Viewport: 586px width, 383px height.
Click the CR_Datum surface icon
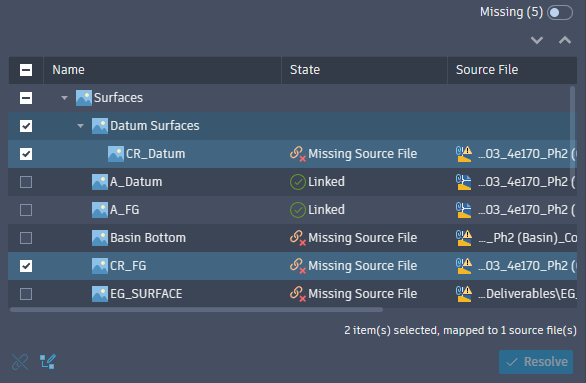click(116, 154)
